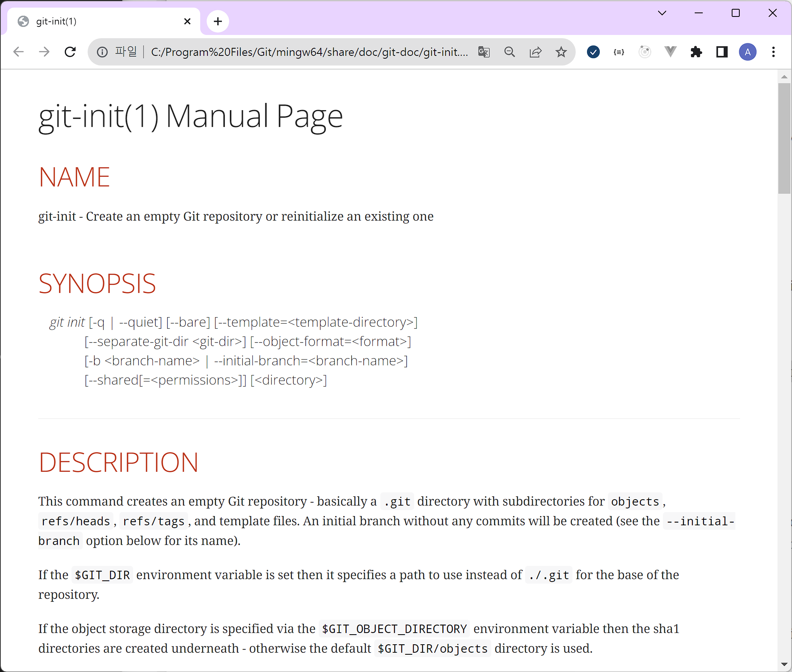Reload the git-init manual page
Viewport: 792px width, 672px height.
(x=70, y=52)
